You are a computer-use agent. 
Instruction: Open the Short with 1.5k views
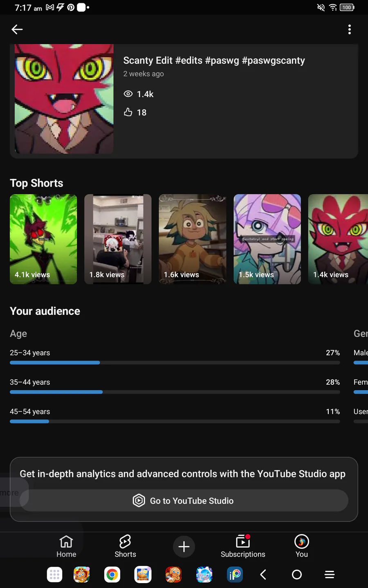[x=267, y=239]
